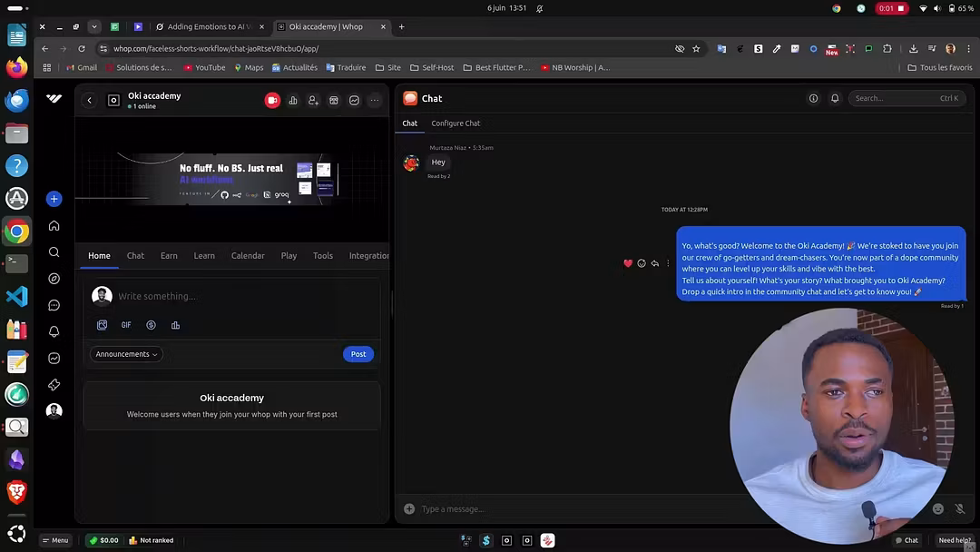Open the Learn tab

tap(204, 256)
